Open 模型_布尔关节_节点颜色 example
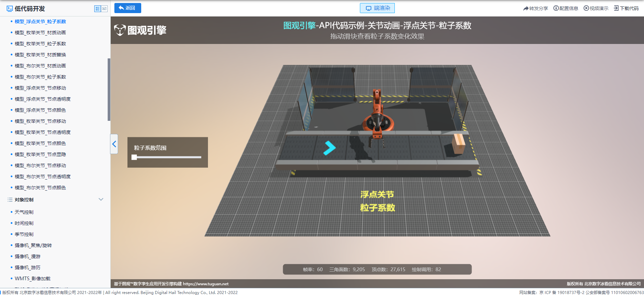644x295 pixels. pos(40,188)
